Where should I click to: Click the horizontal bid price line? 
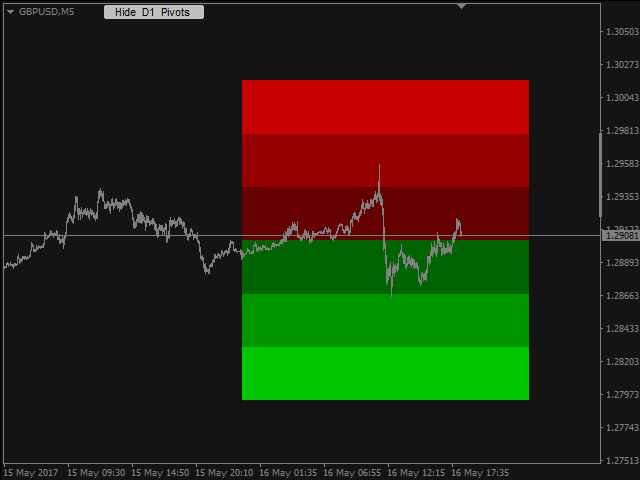pyautogui.click(x=302, y=236)
